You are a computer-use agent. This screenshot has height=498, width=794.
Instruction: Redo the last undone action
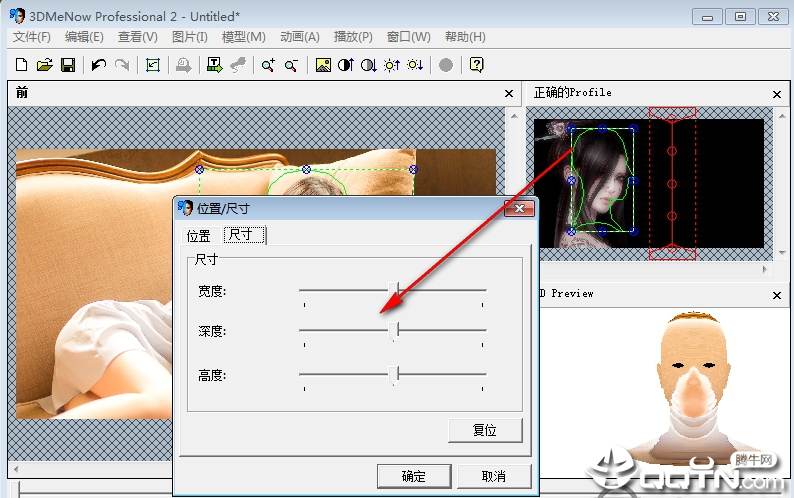pyautogui.click(x=122, y=65)
